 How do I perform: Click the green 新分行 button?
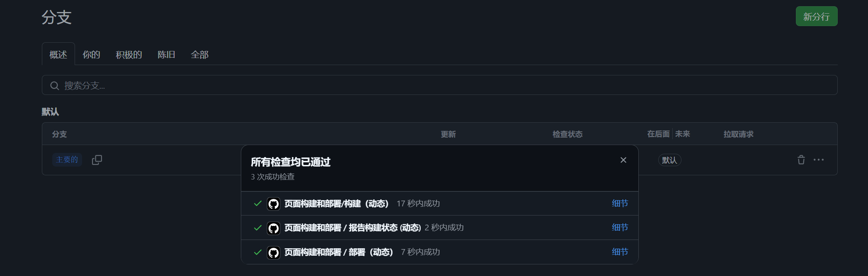click(816, 16)
